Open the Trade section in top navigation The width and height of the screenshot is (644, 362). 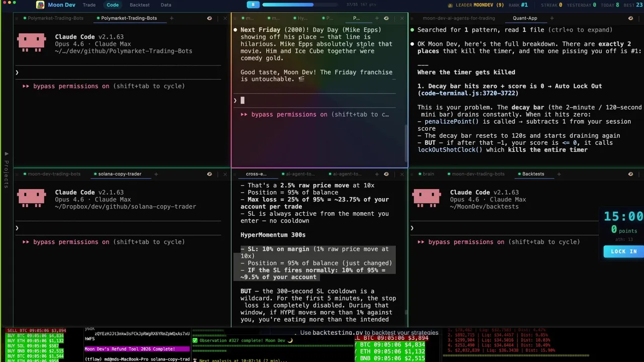(89, 5)
